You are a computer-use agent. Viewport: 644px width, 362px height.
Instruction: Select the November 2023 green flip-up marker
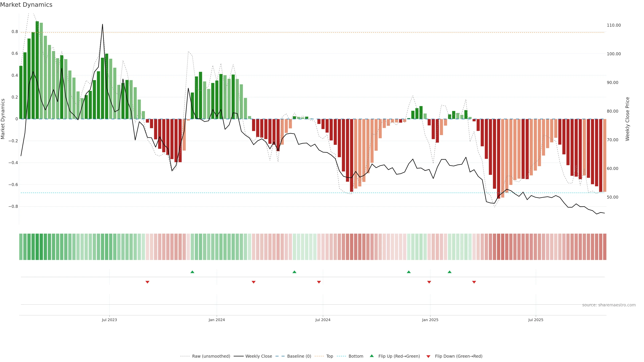point(192,272)
